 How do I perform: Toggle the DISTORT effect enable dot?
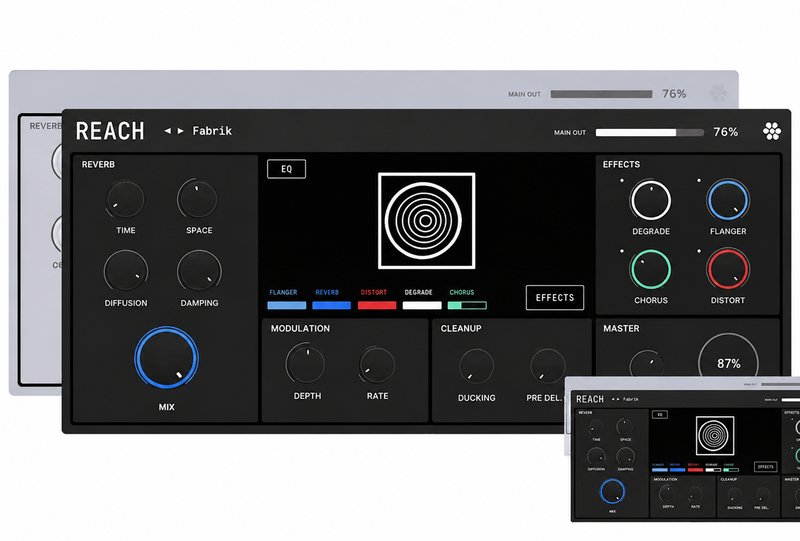click(x=698, y=251)
